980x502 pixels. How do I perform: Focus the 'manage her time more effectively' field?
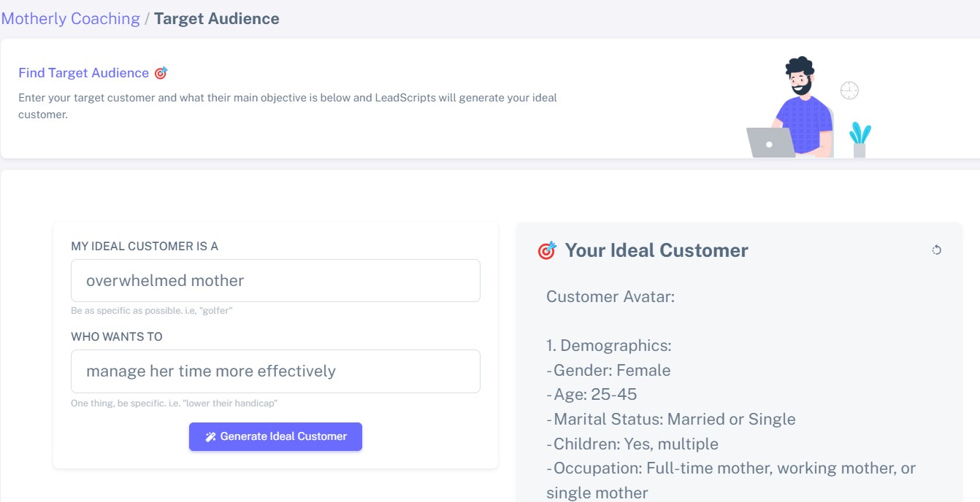coord(275,371)
